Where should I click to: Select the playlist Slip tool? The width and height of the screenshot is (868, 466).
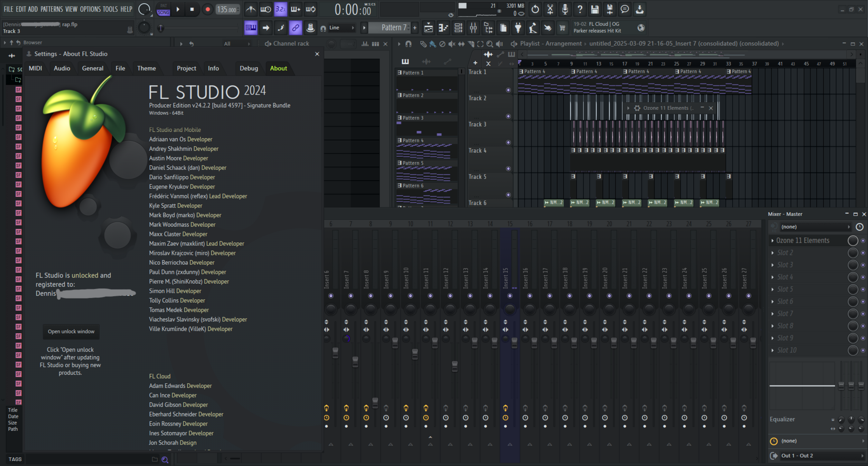tap(461, 44)
